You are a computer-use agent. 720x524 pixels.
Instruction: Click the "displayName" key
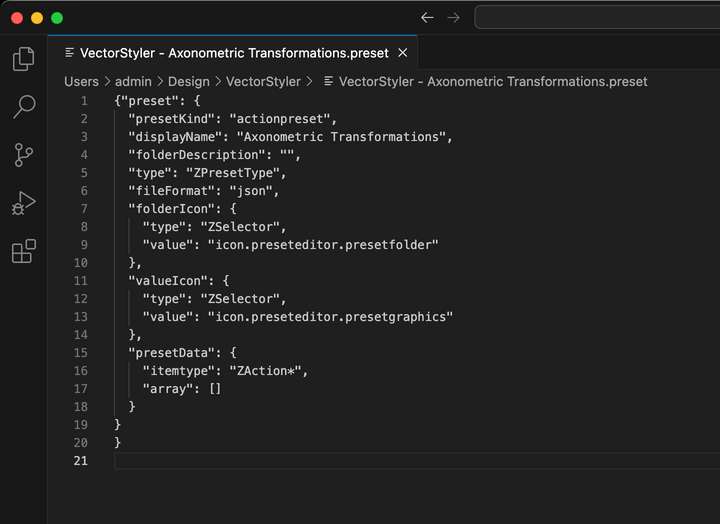[x=175, y=137]
